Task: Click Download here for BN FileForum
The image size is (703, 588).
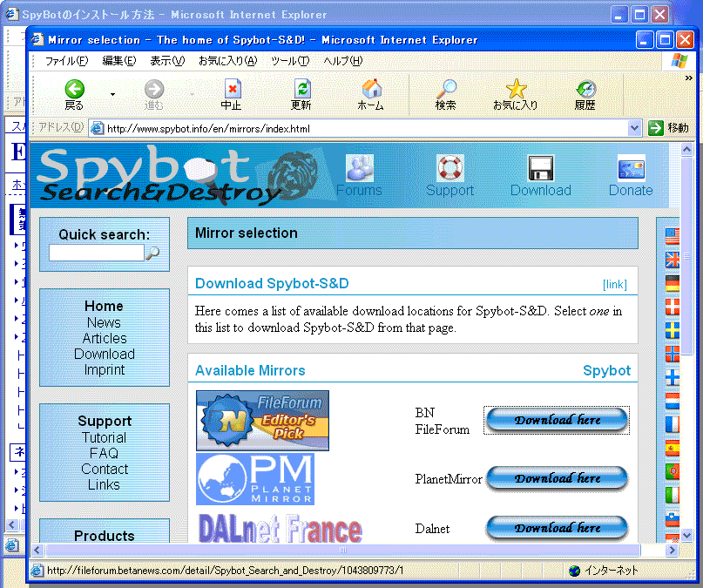Action: [557, 420]
